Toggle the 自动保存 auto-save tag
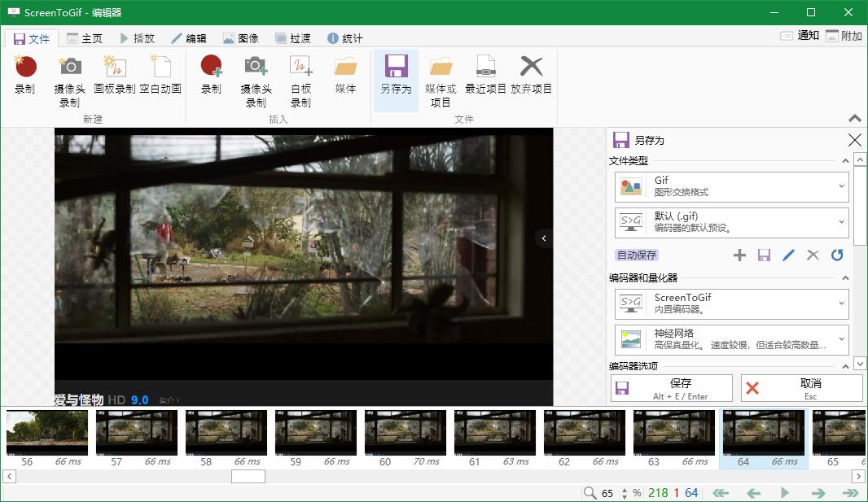 tap(637, 255)
